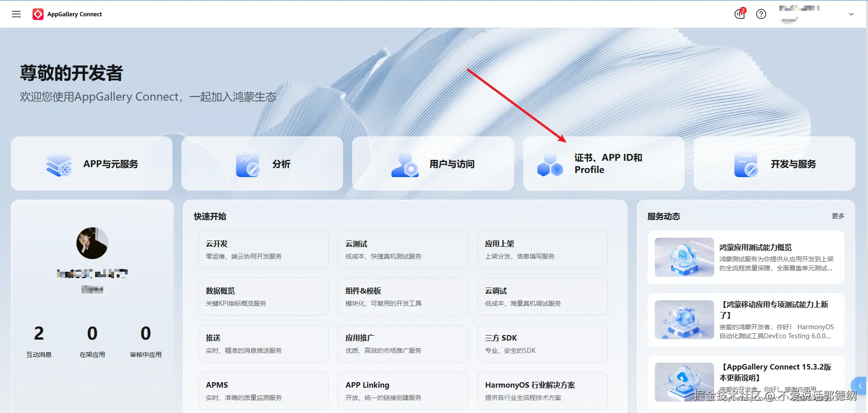Open the help question mark icon
The image size is (868, 413).
tap(761, 14)
